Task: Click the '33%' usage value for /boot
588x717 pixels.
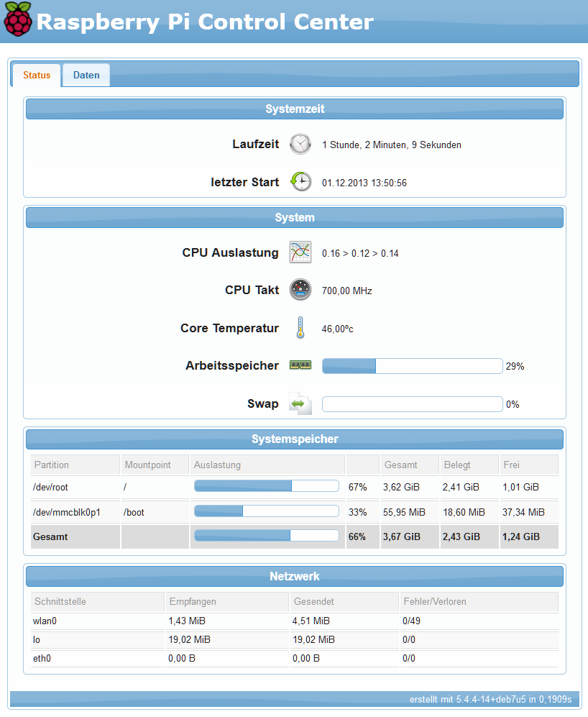Action: (x=357, y=512)
